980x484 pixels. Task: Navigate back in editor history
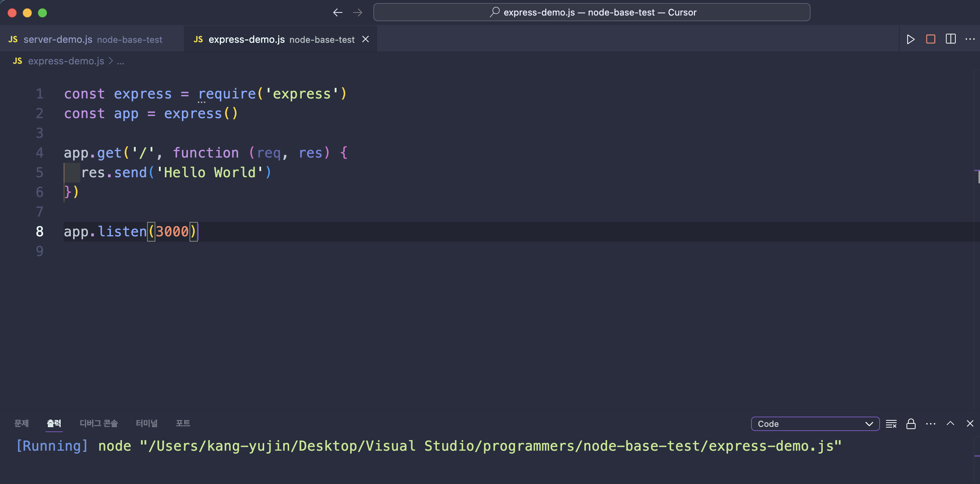click(x=337, y=12)
